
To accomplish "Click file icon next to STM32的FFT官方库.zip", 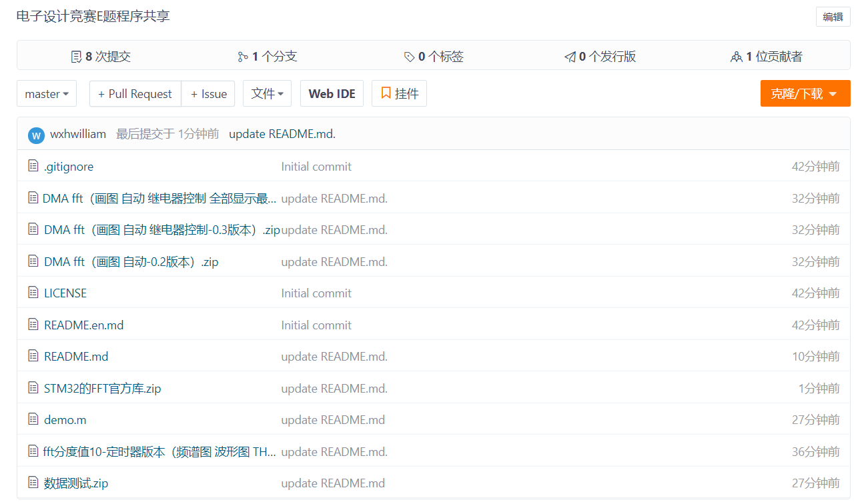I will (x=33, y=388).
